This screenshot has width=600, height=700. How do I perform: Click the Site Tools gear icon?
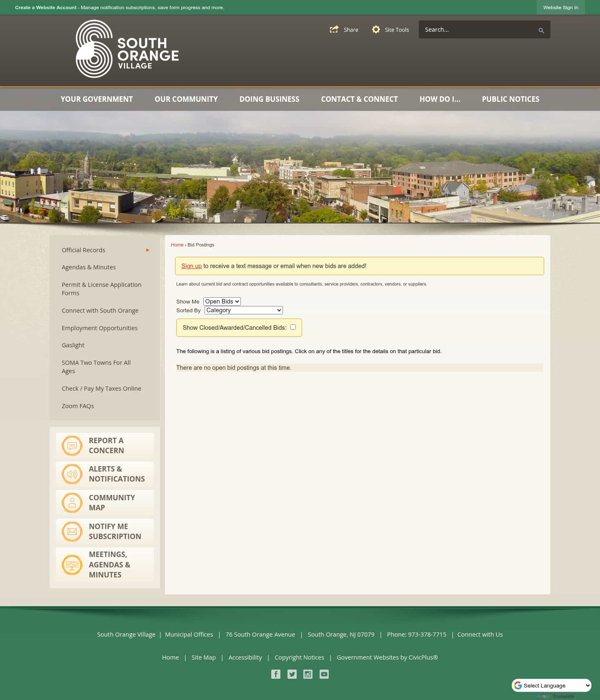coord(376,30)
